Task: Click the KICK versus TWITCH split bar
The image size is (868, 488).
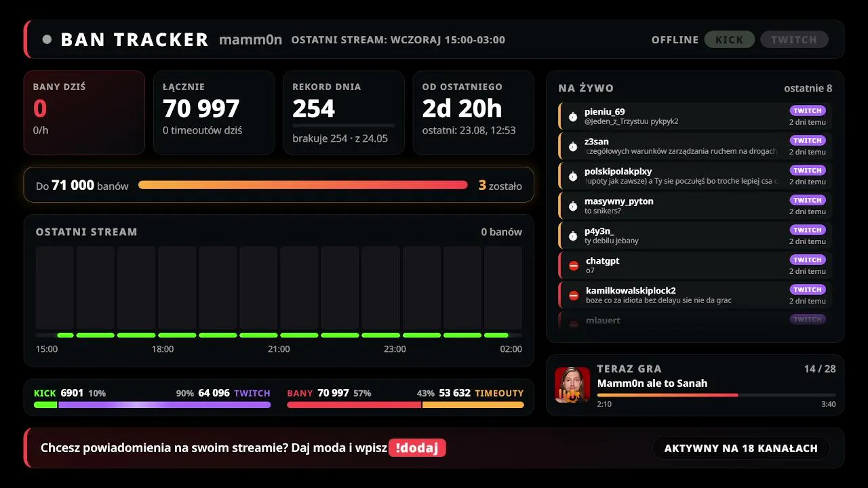Action: [153, 405]
